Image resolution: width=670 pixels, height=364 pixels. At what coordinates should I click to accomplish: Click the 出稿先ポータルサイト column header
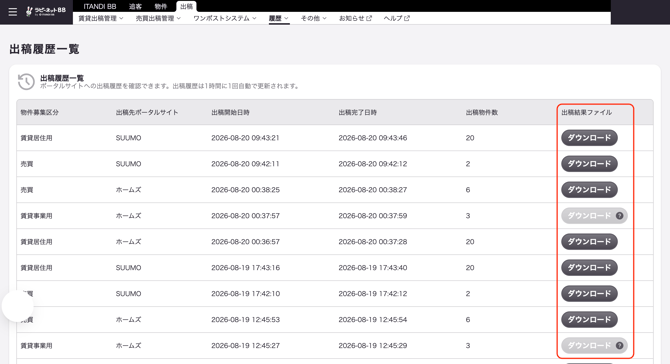coord(147,112)
